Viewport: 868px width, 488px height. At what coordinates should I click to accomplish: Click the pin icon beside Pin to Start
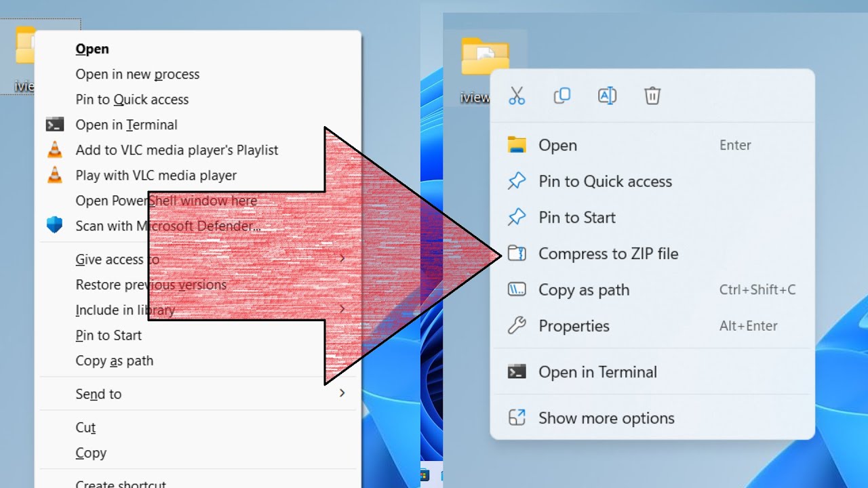pos(517,218)
